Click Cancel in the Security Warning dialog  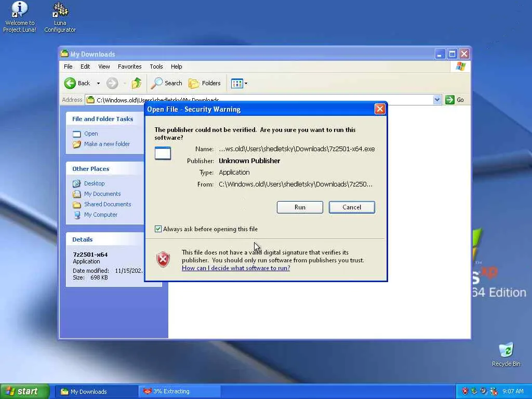352,207
